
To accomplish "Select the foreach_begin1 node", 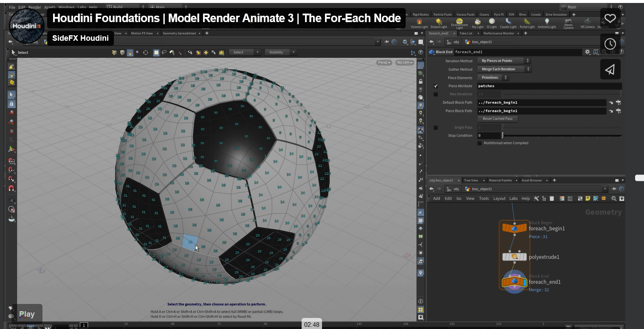I will (514, 228).
